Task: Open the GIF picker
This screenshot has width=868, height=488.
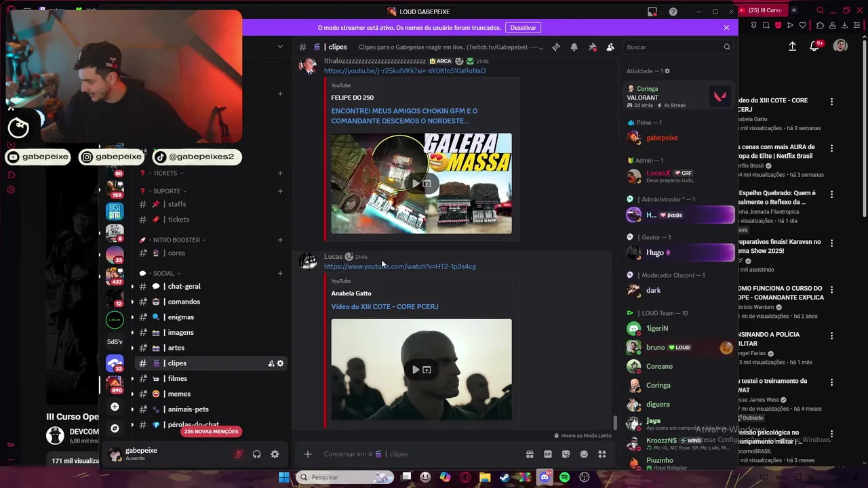Action: (x=547, y=454)
